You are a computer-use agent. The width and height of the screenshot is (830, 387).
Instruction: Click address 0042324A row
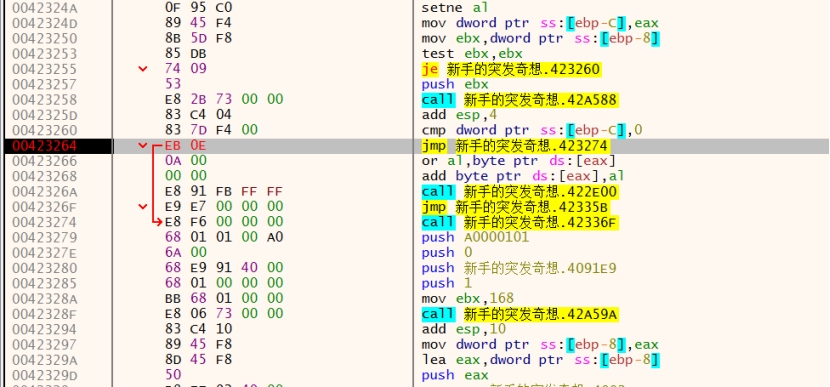(x=44, y=8)
